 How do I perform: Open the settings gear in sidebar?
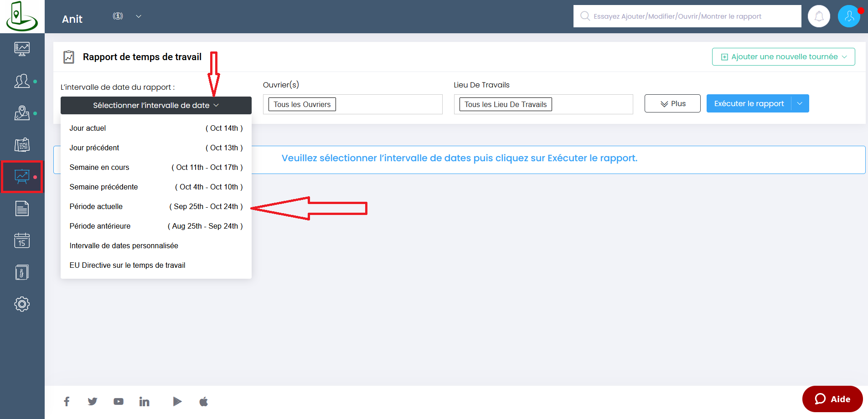22,304
